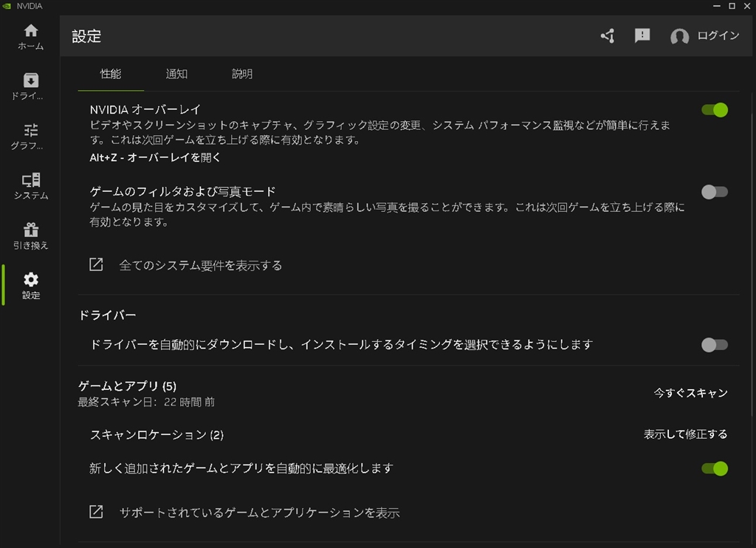Screen dimensions: 756x548
Task: Open the ドライバー download section in sidebar
Action: [x=27, y=86]
